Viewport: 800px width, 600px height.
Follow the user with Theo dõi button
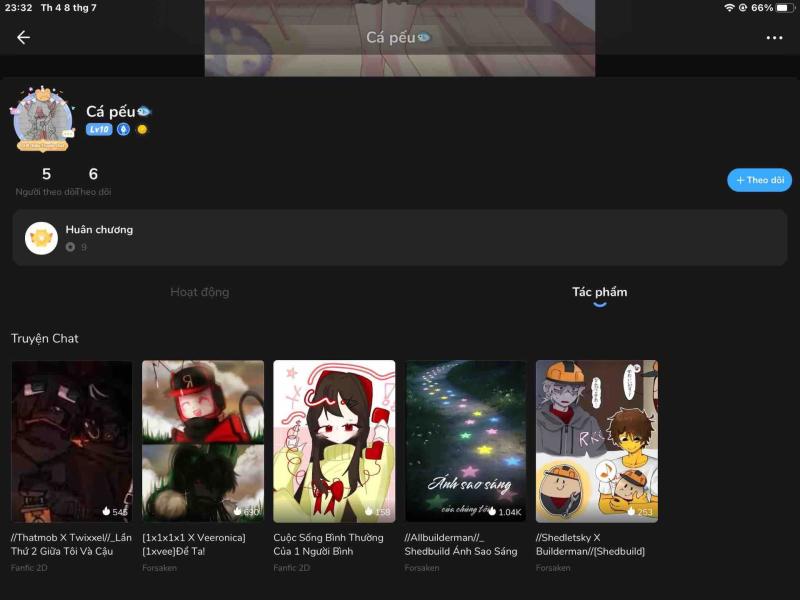tap(759, 180)
